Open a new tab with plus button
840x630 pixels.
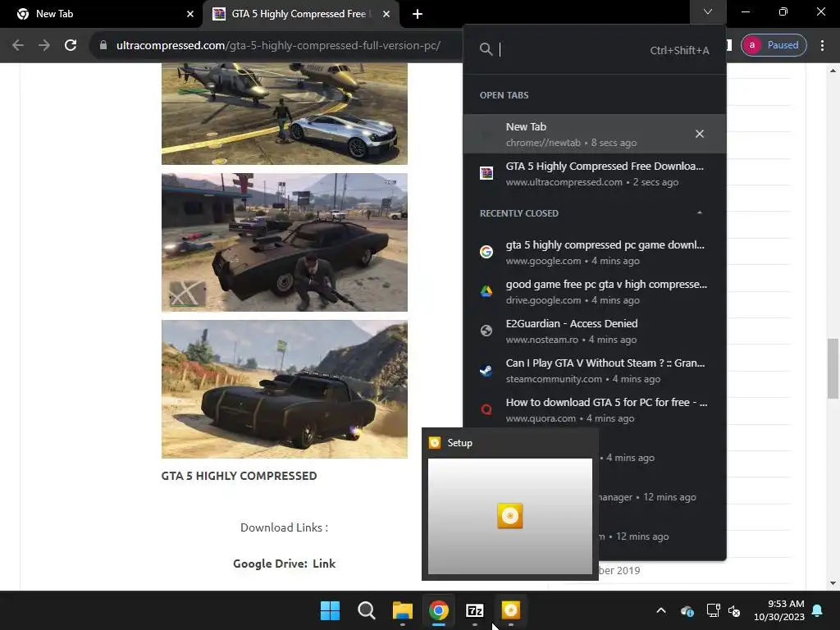418,14
